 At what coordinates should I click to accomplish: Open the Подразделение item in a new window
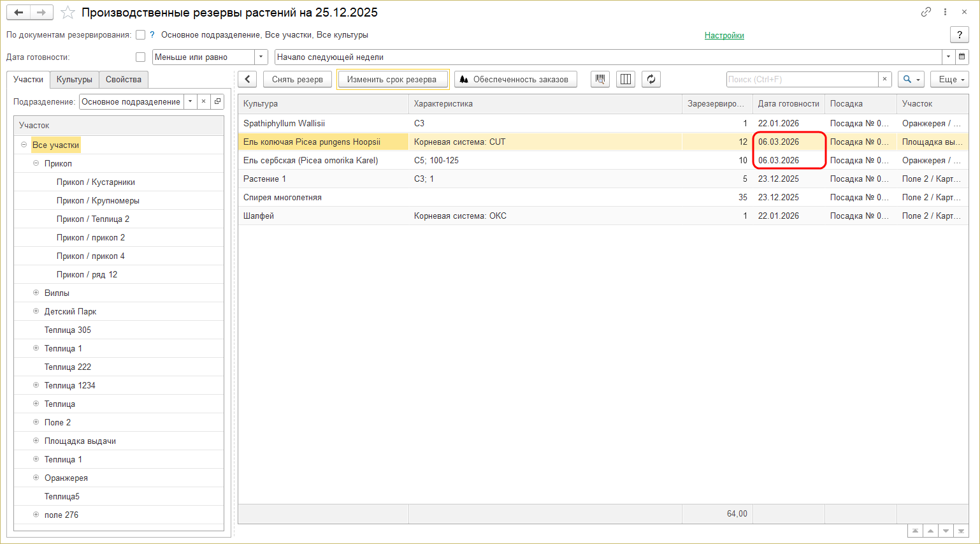tap(217, 101)
